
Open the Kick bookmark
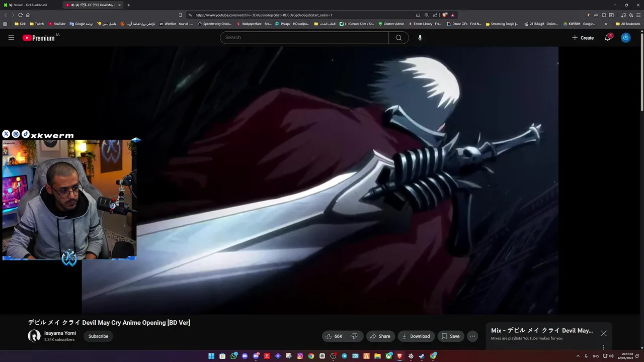20,24
